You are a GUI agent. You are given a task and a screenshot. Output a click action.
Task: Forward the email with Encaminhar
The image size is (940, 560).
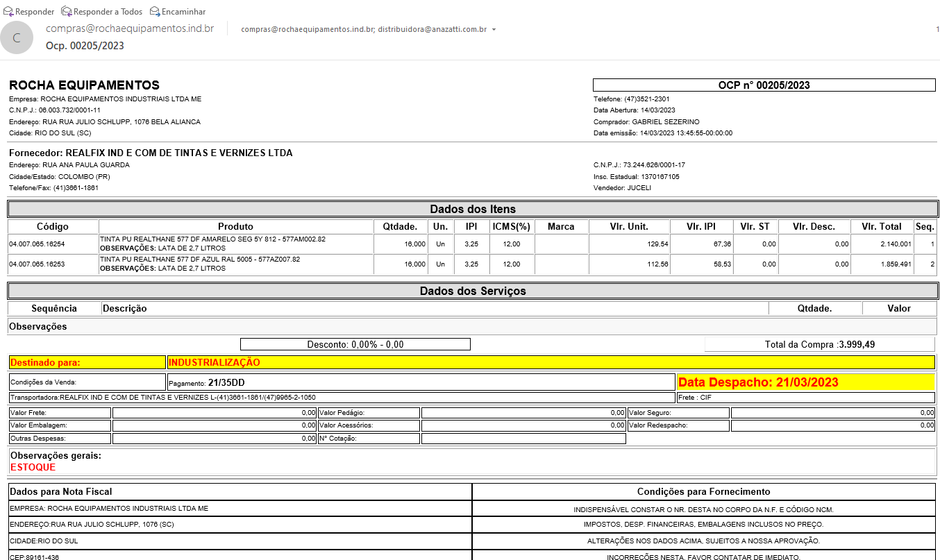(x=155, y=12)
